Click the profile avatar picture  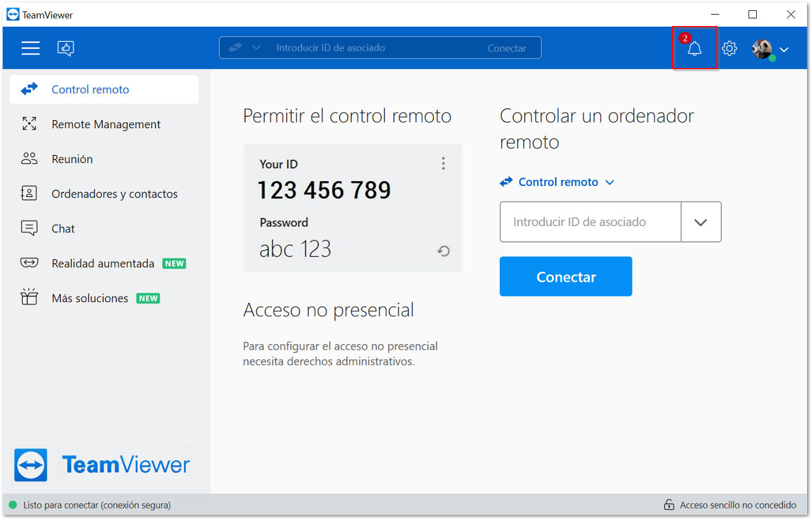763,49
